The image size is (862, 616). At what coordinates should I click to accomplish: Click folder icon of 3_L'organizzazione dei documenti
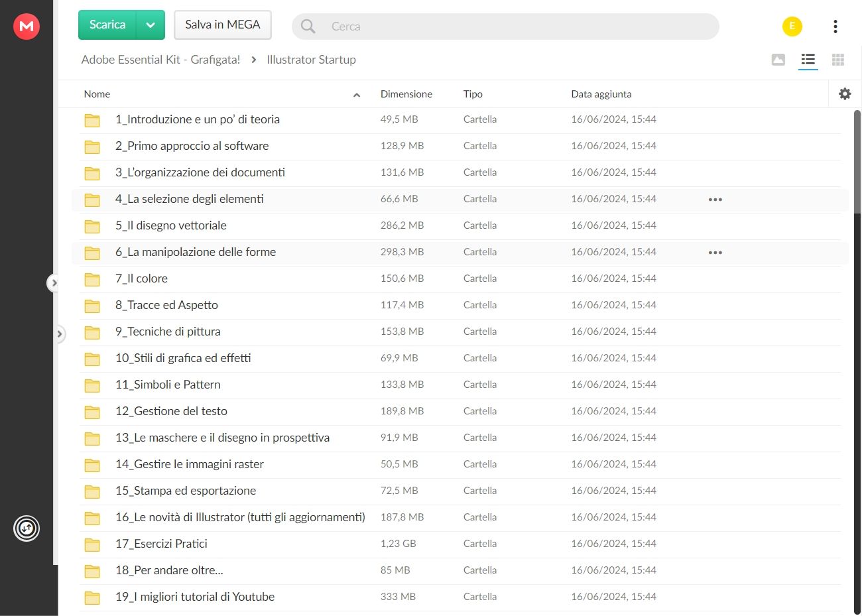[92, 173]
